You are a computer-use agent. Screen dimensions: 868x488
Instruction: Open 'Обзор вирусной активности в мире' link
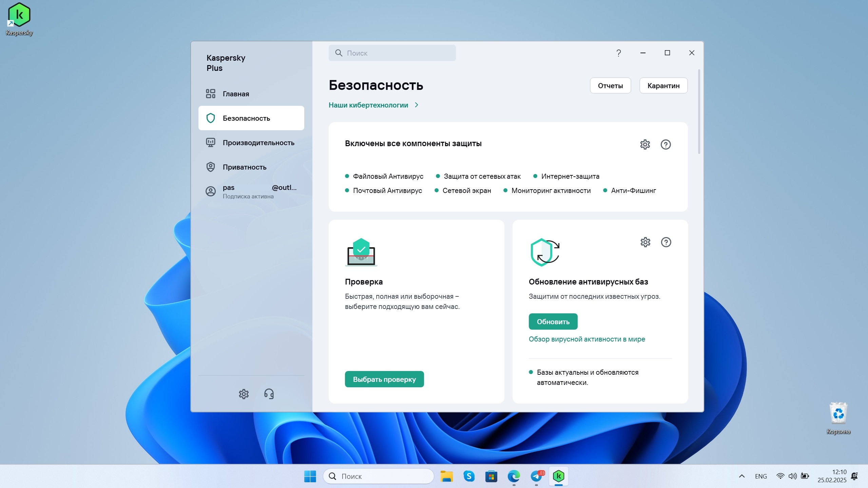[586, 339]
